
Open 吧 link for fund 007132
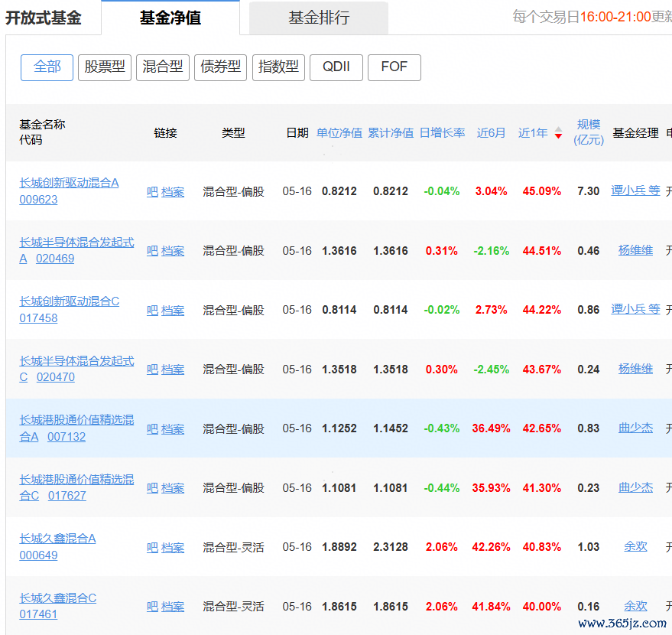[x=152, y=429]
